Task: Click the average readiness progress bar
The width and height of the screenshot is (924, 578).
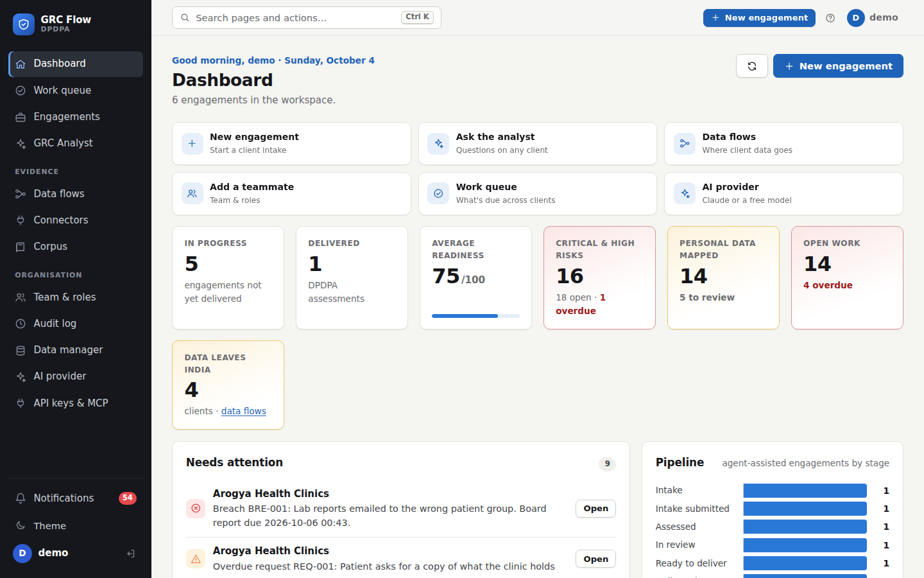Action: pos(475,316)
